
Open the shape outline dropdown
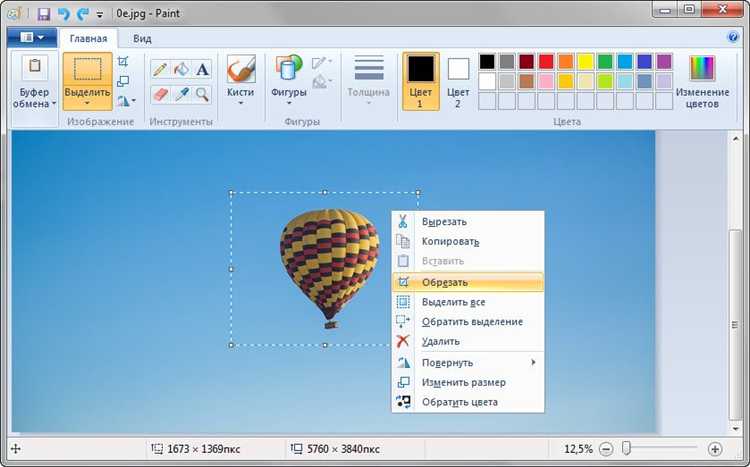(x=322, y=62)
